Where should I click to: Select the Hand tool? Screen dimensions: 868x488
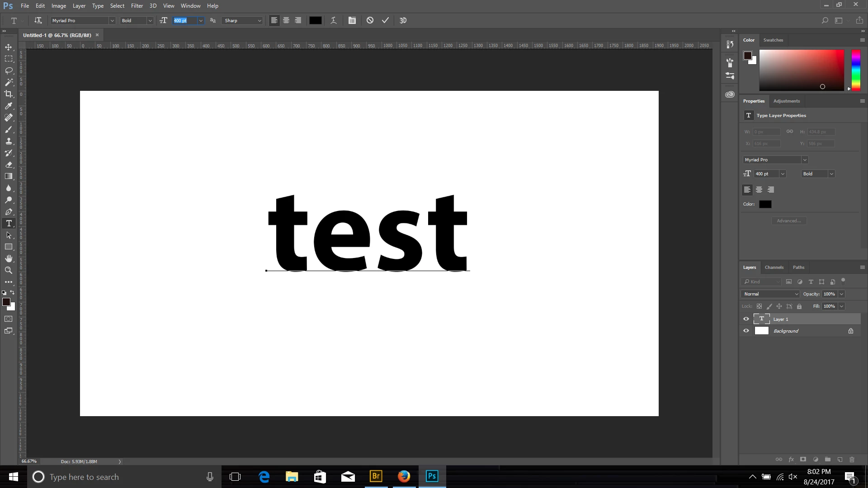coord(9,258)
